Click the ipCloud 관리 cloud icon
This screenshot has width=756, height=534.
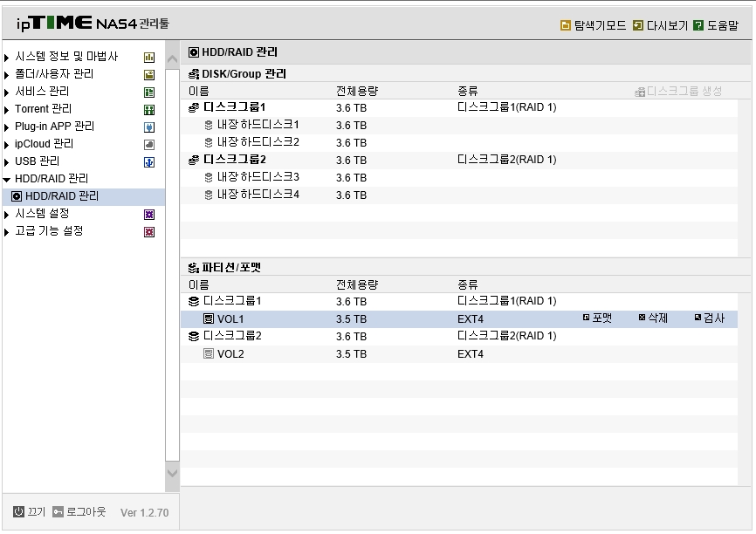tap(149, 145)
